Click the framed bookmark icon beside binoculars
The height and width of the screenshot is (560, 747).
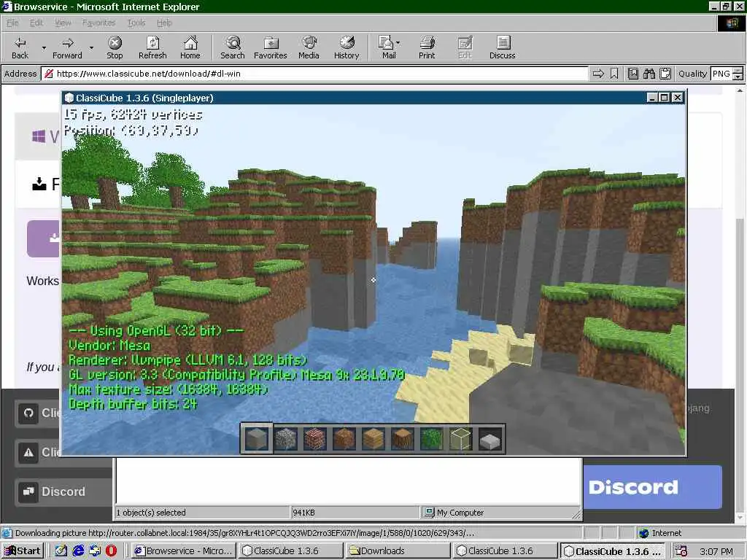tap(632, 74)
